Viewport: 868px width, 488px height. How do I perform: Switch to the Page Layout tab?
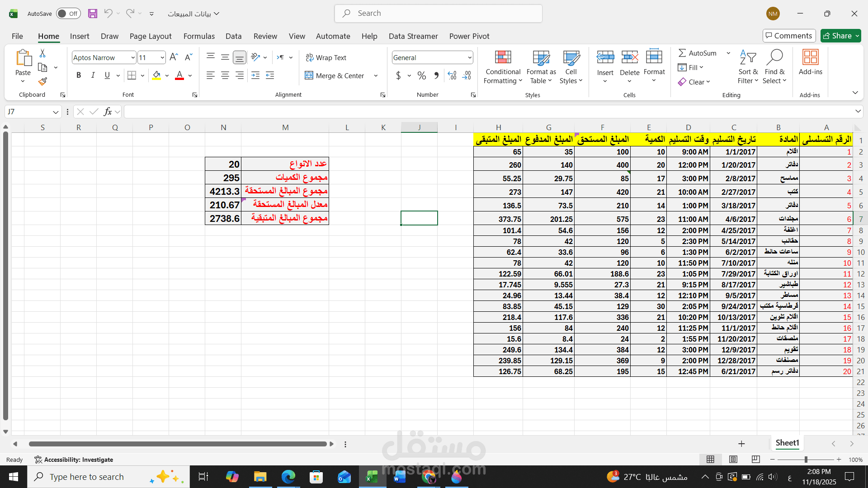[151, 36]
